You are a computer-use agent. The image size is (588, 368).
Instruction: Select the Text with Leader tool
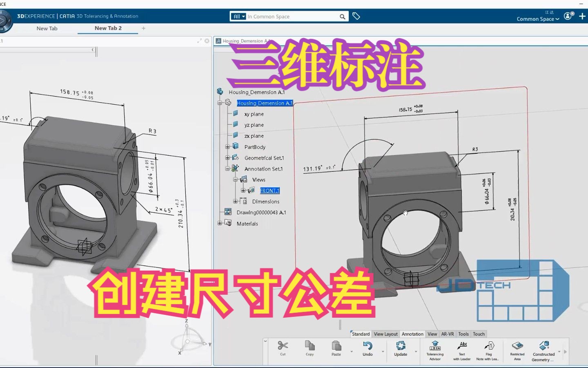pyautogui.click(x=461, y=350)
